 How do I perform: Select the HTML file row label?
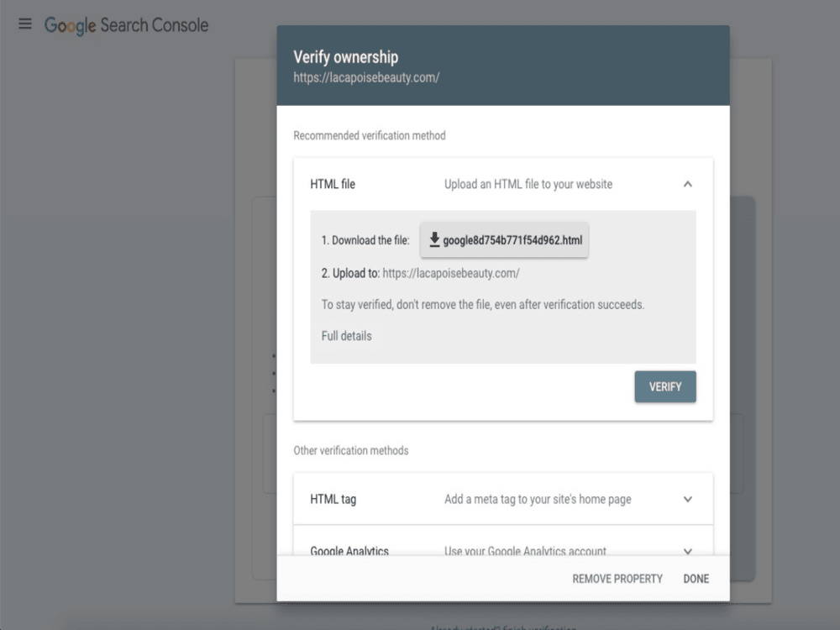[x=333, y=184]
